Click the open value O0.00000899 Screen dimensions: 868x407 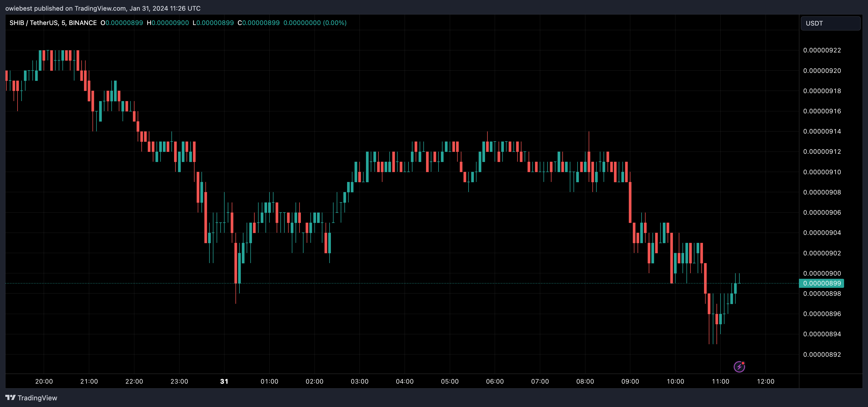click(x=122, y=23)
